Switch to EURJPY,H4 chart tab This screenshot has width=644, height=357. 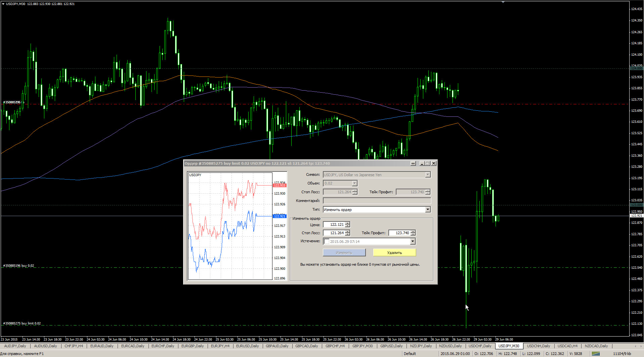(220, 346)
